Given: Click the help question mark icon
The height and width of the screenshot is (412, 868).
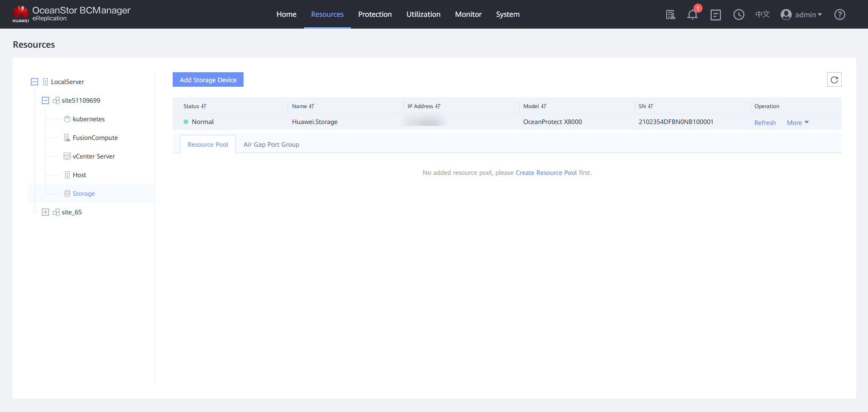Looking at the screenshot, I should coord(839,15).
